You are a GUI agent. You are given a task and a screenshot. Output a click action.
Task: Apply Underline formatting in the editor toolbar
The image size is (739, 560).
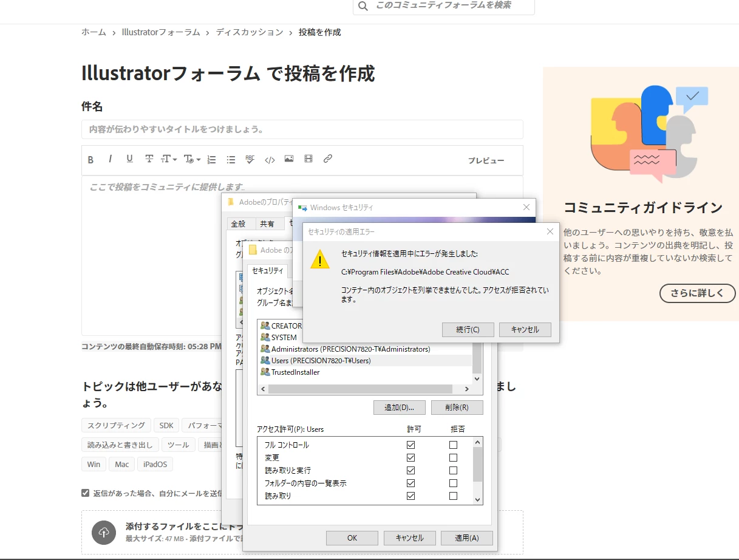pyautogui.click(x=129, y=159)
